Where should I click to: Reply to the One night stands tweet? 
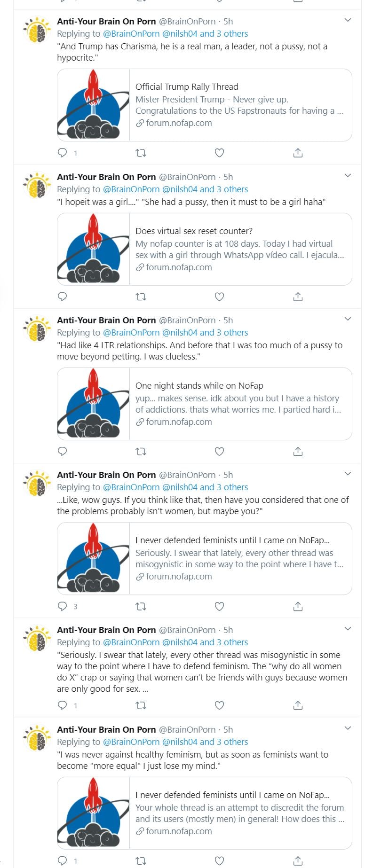[x=62, y=452]
